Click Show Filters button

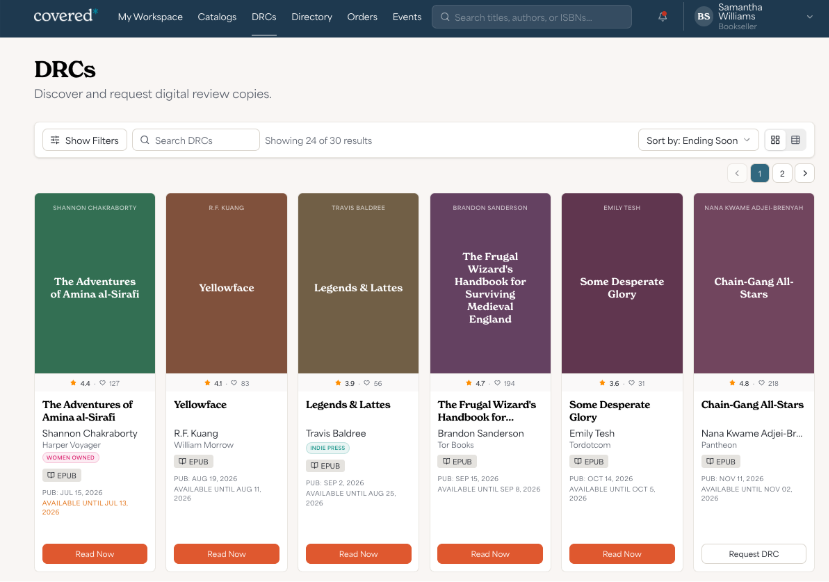pyautogui.click(x=85, y=140)
